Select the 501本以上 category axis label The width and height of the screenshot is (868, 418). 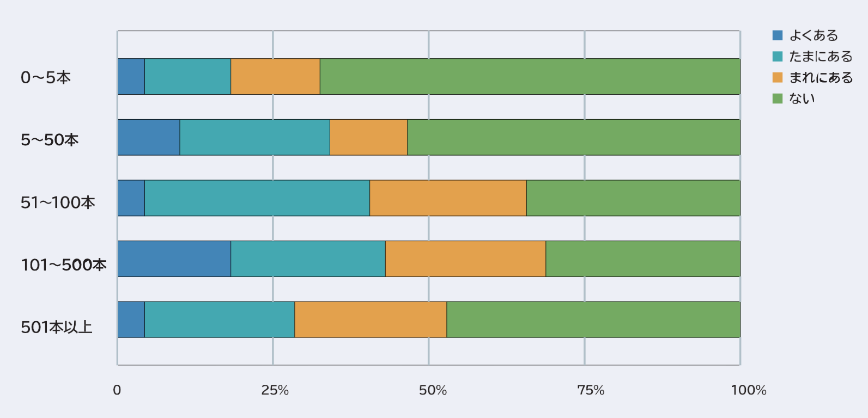[57, 327]
